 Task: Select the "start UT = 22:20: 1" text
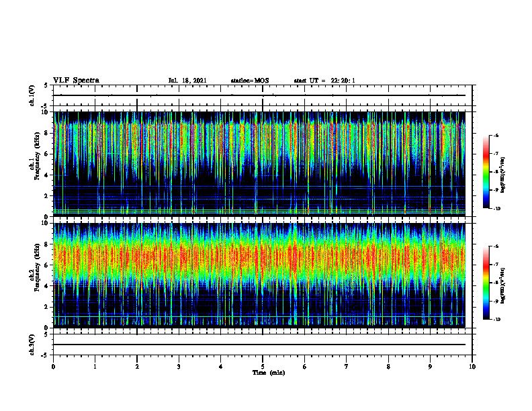tap(324, 81)
